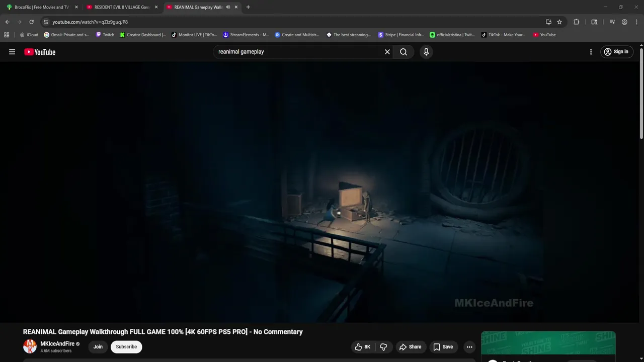Open Chrome three-dot menu
644x362 pixels.
(636, 22)
